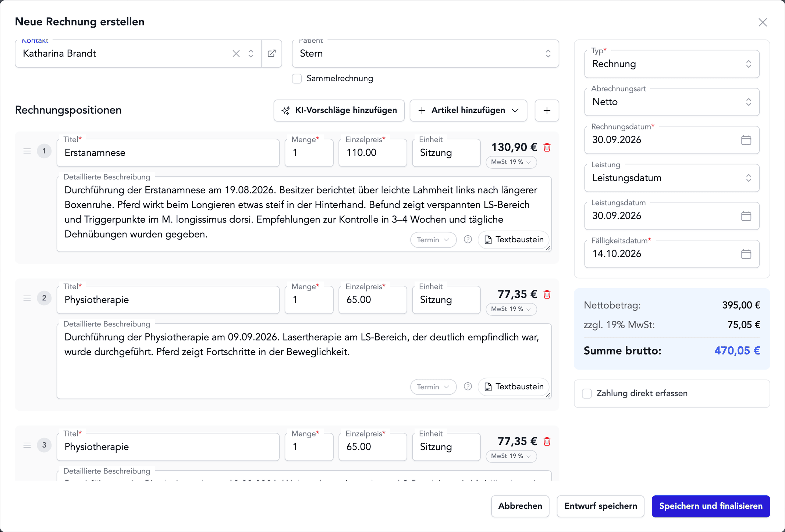The width and height of the screenshot is (785, 532).
Task: Open Termin dropdown in position 2 description
Action: point(433,387)
